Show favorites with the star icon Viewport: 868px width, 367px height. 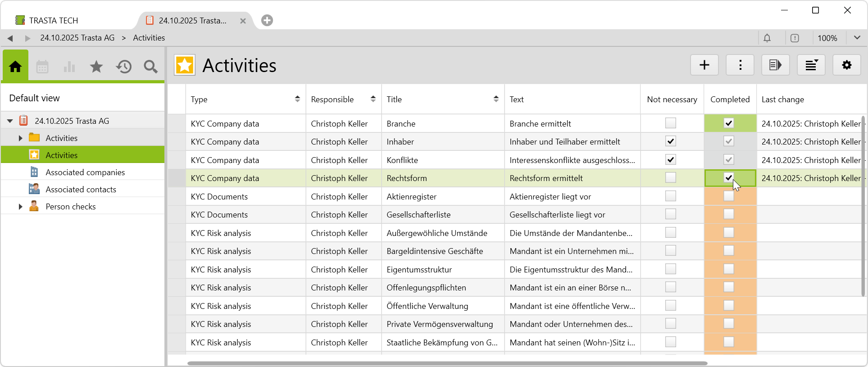click(x=96, y=67)
